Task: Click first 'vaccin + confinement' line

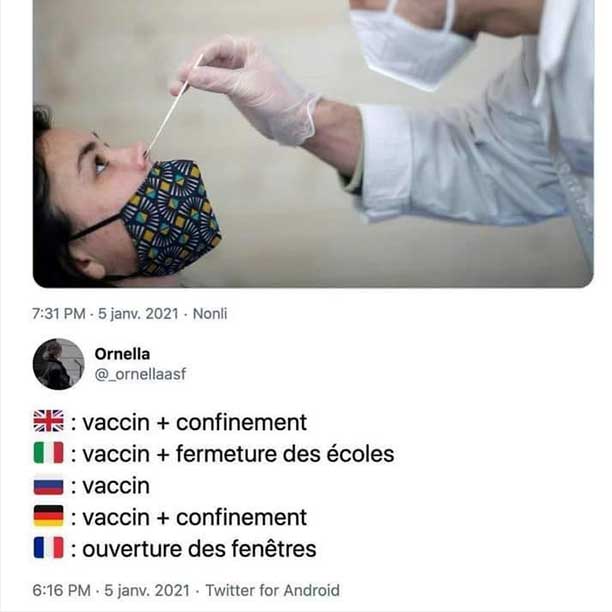Action: (195, 422)
